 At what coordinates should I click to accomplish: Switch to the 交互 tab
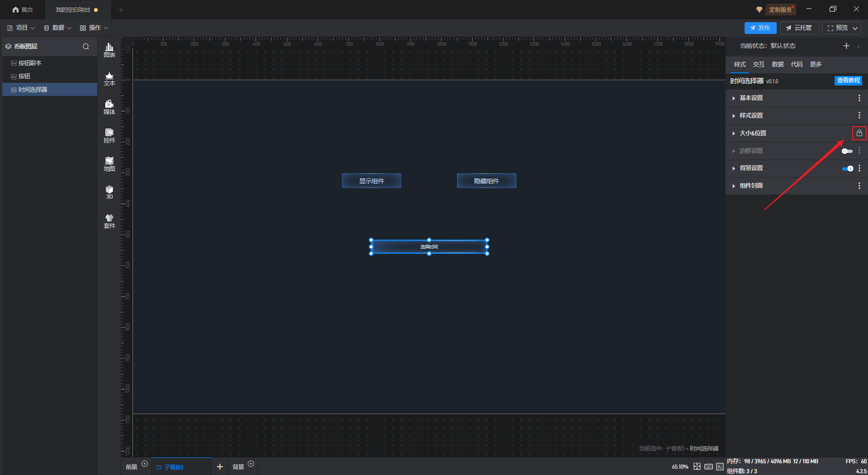point(759,64)
